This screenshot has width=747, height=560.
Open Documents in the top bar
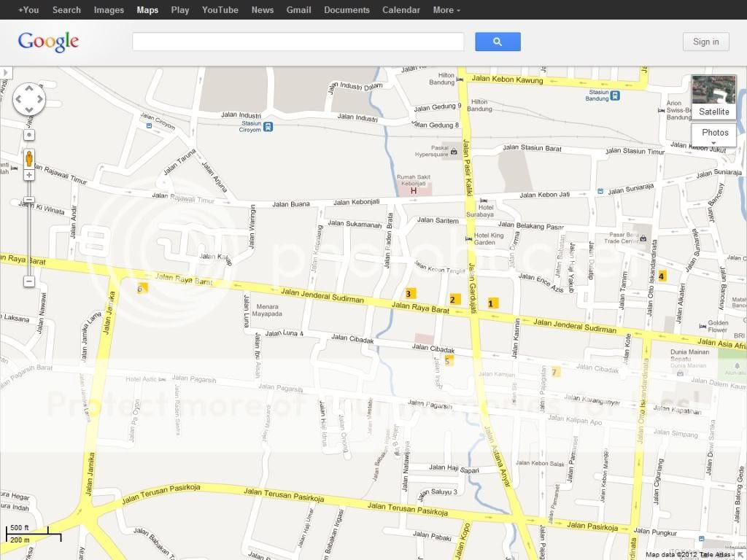click(x=347, y=10)
